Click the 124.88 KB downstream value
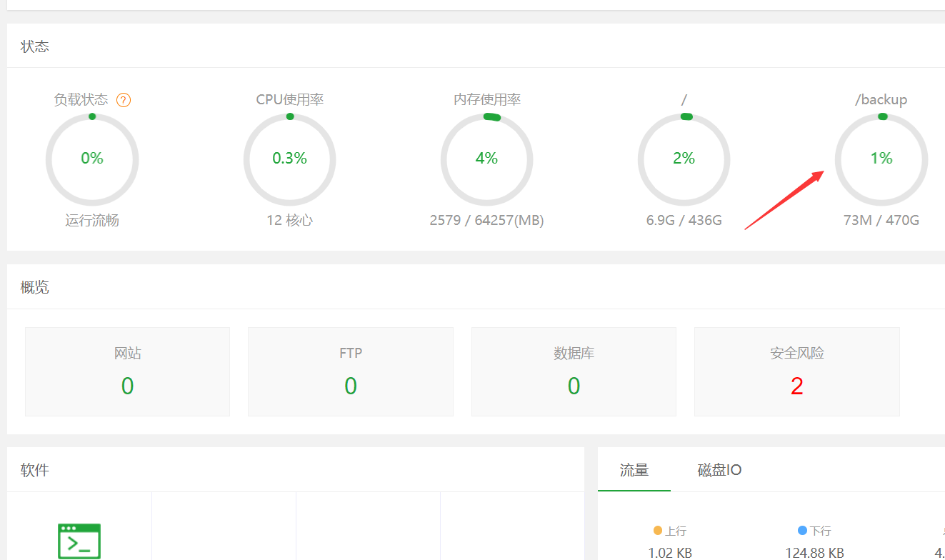Screen dimensions: 945x560 [x=814, y=553]
